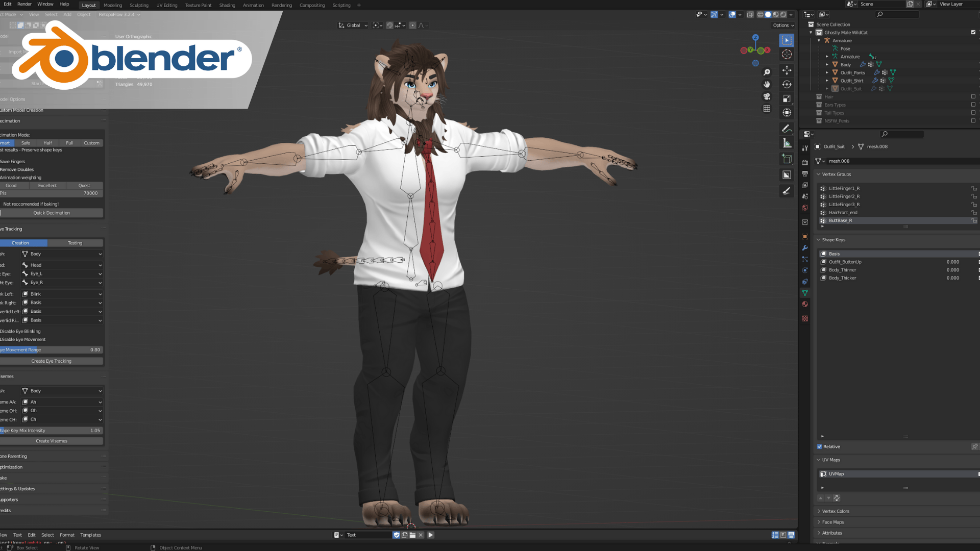This screenshot has height=551, width=980.
Task: Open the Tool properties tab
Action: (805, 148)
